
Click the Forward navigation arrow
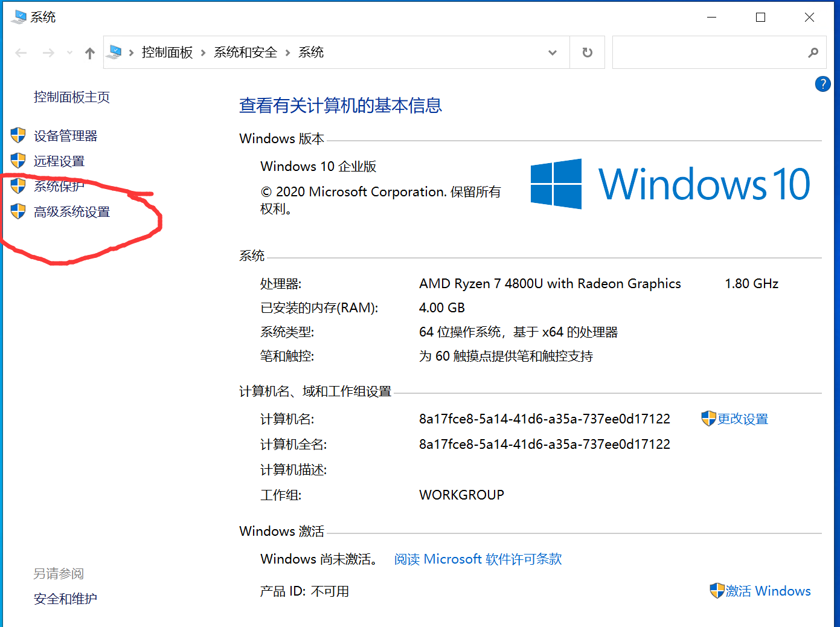pos(48,53)
